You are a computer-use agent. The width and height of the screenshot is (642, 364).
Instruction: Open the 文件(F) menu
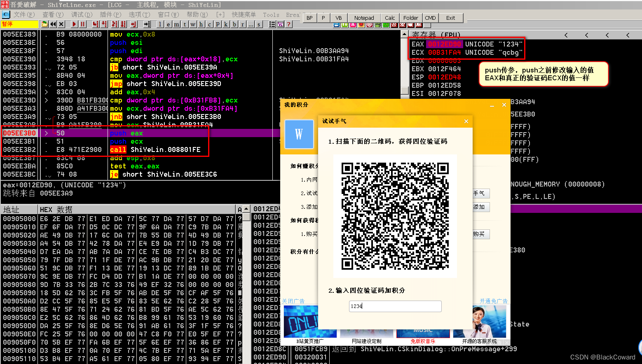[x=24, y=15]
